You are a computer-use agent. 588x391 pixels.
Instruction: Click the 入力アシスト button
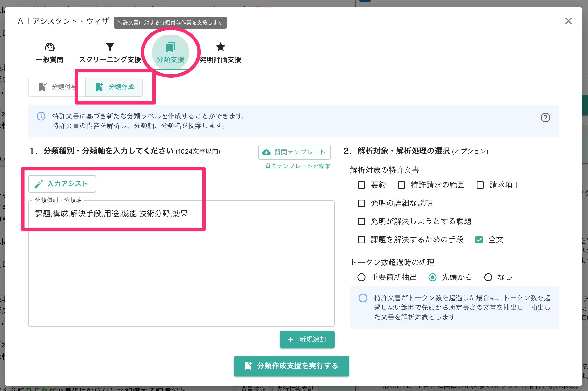62,184
